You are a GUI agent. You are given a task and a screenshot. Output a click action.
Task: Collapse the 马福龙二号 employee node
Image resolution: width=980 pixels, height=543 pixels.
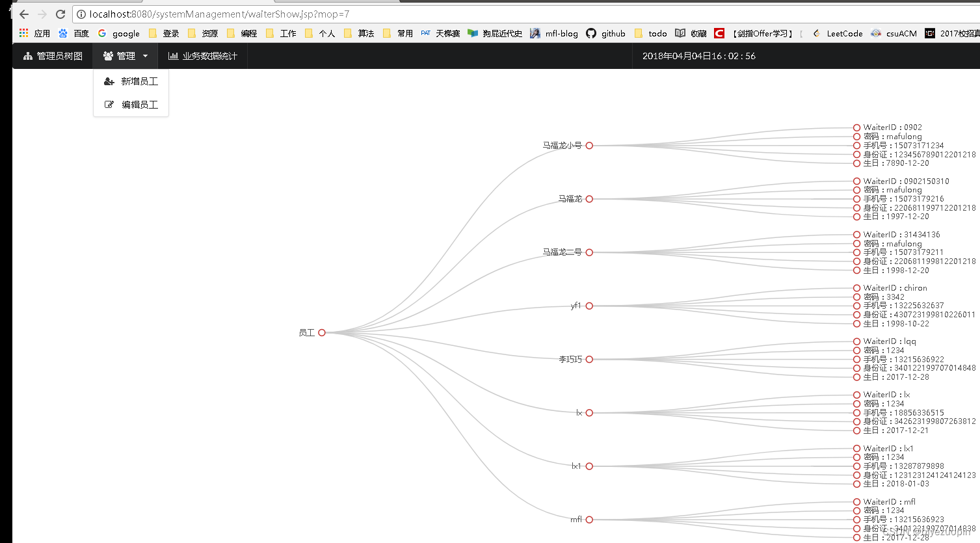tap(589, 252)
